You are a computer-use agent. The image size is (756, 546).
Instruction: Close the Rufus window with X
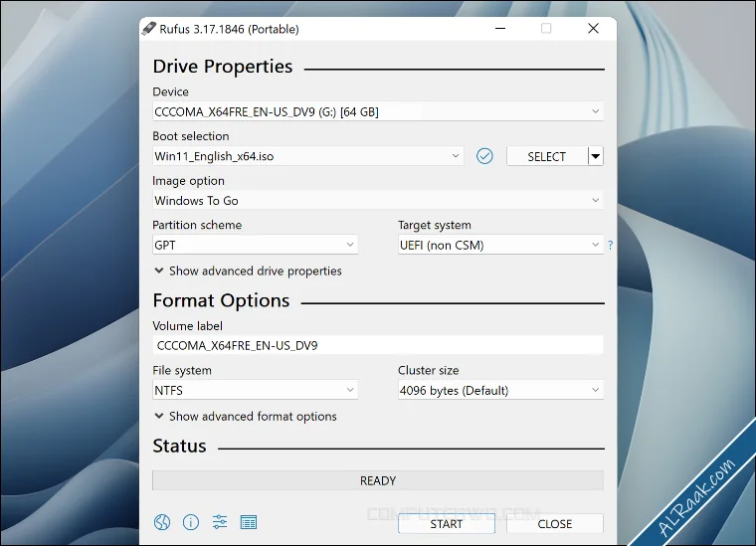[594, 29]
